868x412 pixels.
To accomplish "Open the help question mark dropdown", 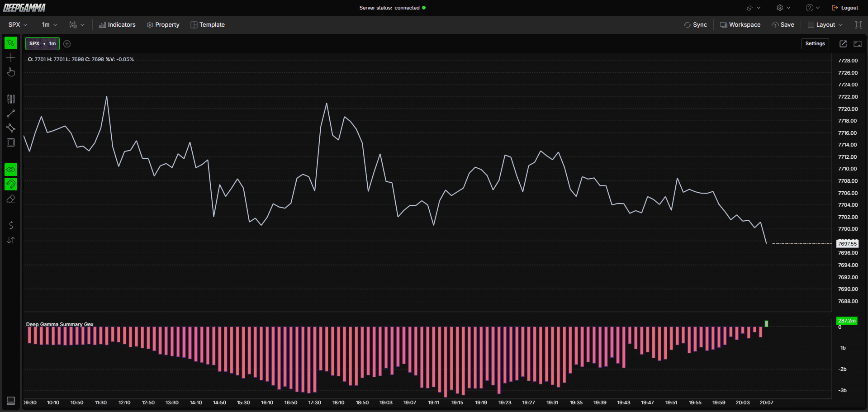I will tap(813, 8).
